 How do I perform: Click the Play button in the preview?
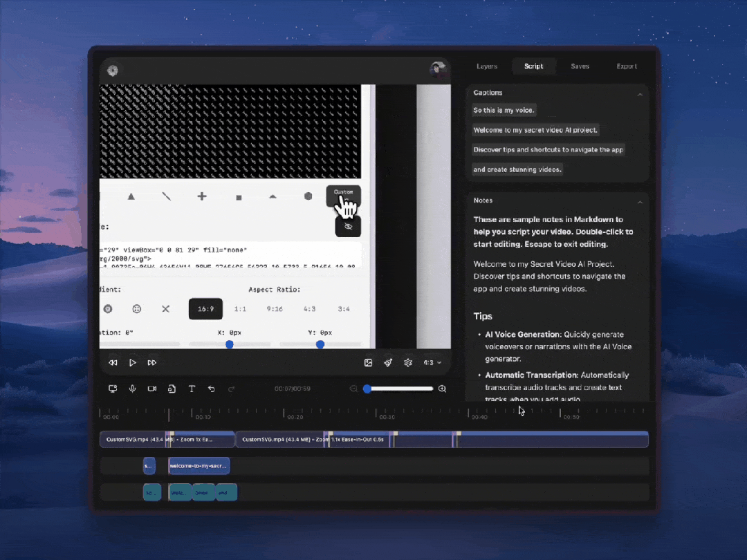tap(133, 362)
